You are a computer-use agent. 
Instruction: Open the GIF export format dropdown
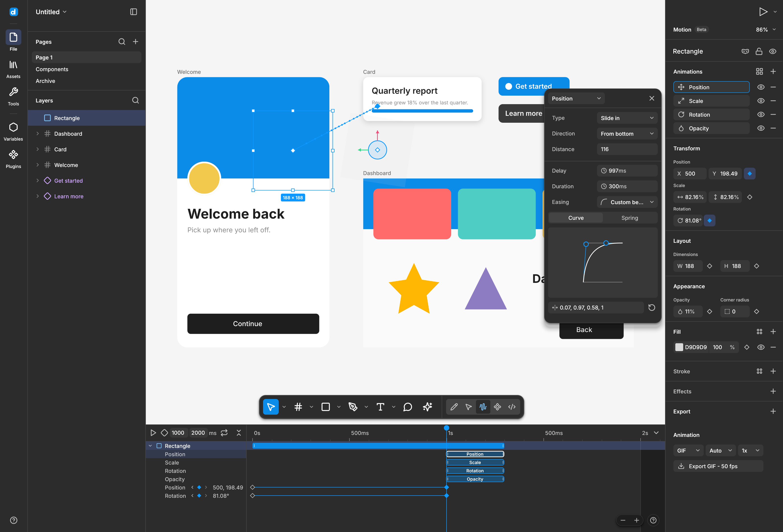pos(688,451)
